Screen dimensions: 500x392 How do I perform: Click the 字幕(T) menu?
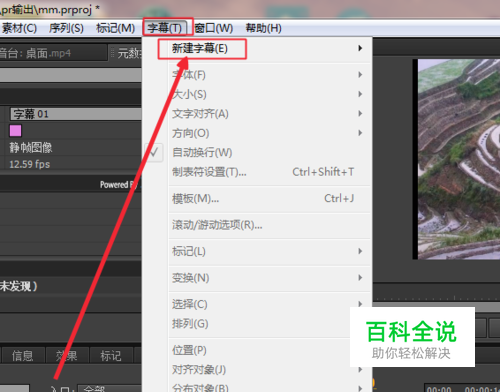(165, 28)
